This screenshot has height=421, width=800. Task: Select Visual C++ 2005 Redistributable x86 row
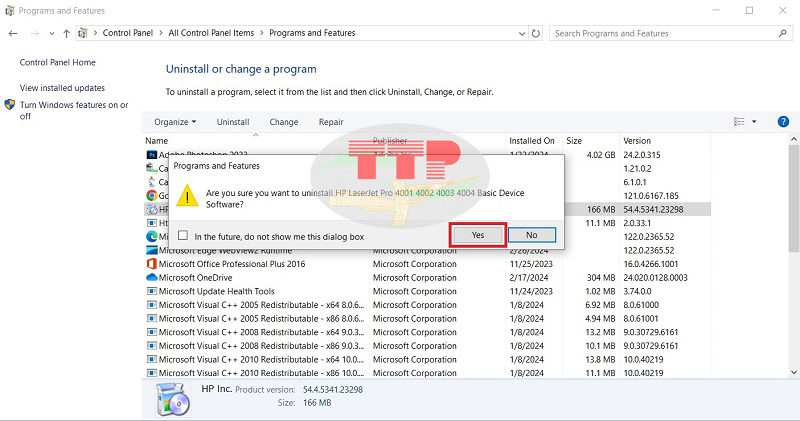427,318
